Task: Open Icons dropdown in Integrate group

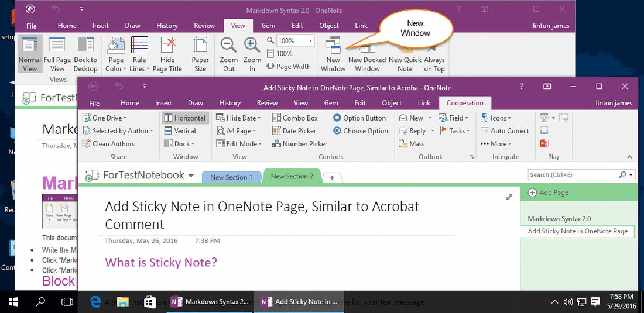Action: tap(496, 118)
